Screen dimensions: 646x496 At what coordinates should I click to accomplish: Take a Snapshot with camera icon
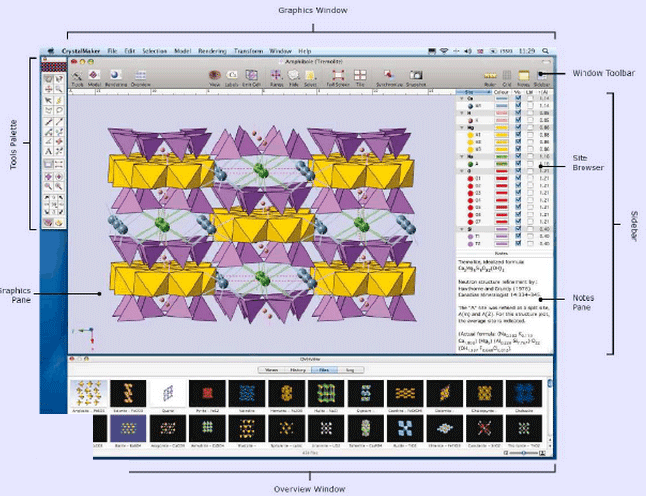coord(416,77)
